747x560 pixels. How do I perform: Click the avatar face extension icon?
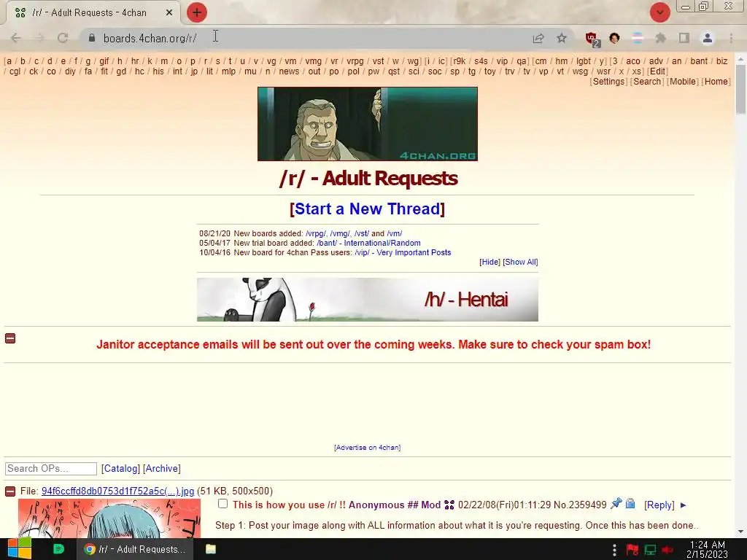[614, 38]
